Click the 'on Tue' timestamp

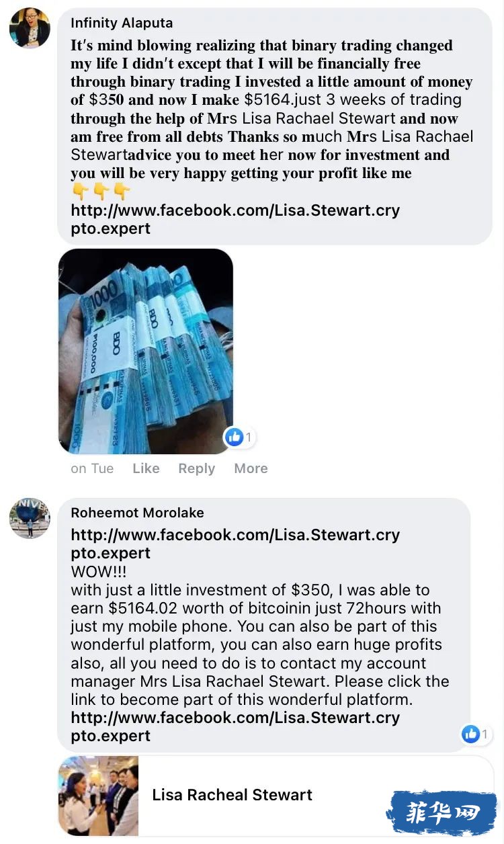click(x=92, y=468)
